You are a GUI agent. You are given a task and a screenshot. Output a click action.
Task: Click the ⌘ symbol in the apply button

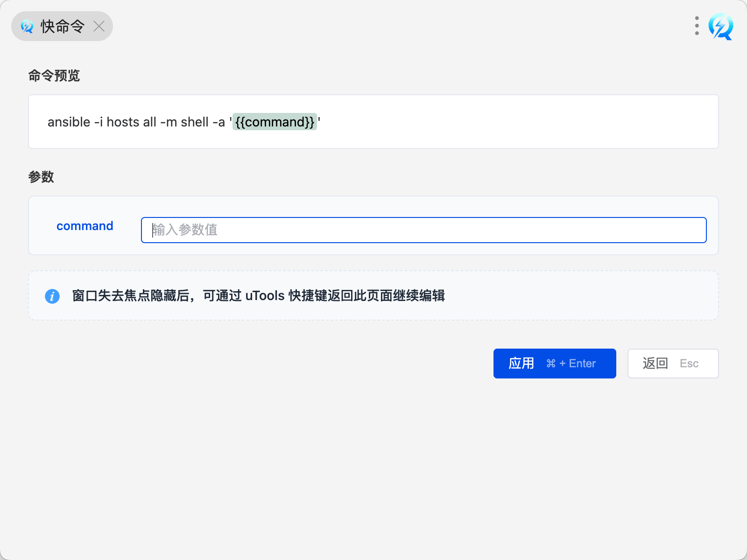click(x=551, y=364)
